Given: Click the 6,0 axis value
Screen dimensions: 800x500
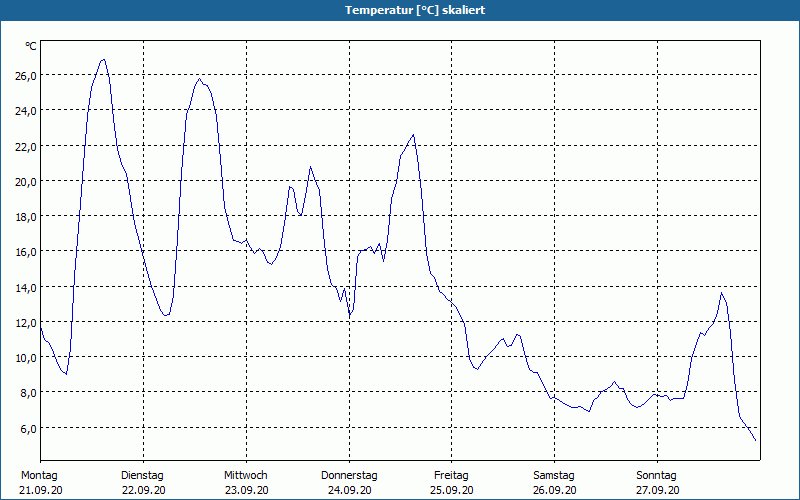Looking at the screenshot, I should (28, 429).
